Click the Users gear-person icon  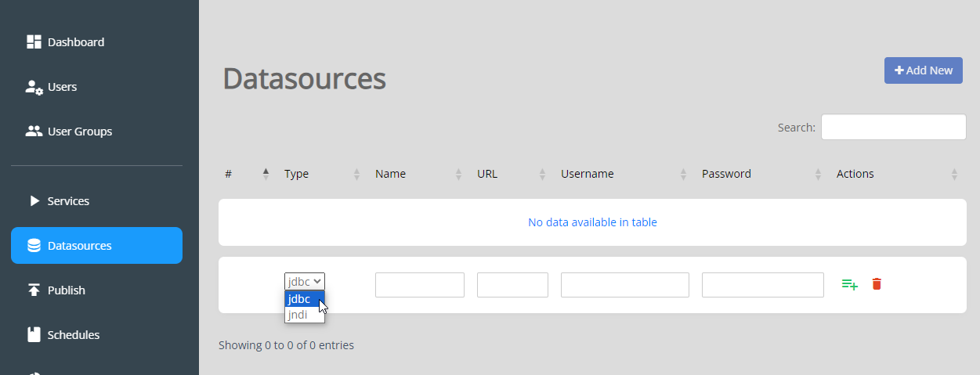[34, 87]
